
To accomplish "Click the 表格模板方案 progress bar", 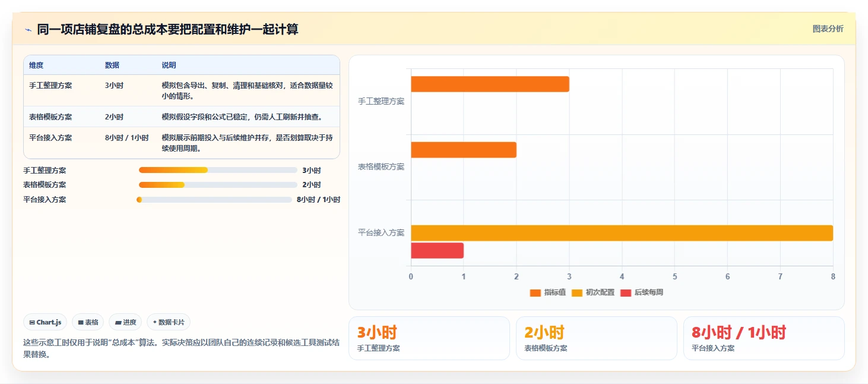I will [x=218, y=185].
